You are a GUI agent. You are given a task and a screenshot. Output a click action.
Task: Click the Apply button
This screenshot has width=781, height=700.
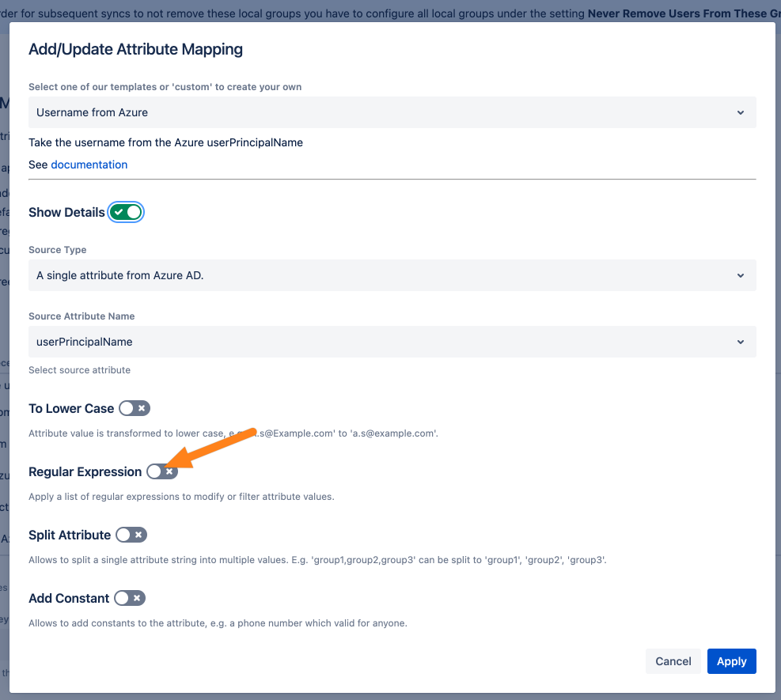point(731,661)
